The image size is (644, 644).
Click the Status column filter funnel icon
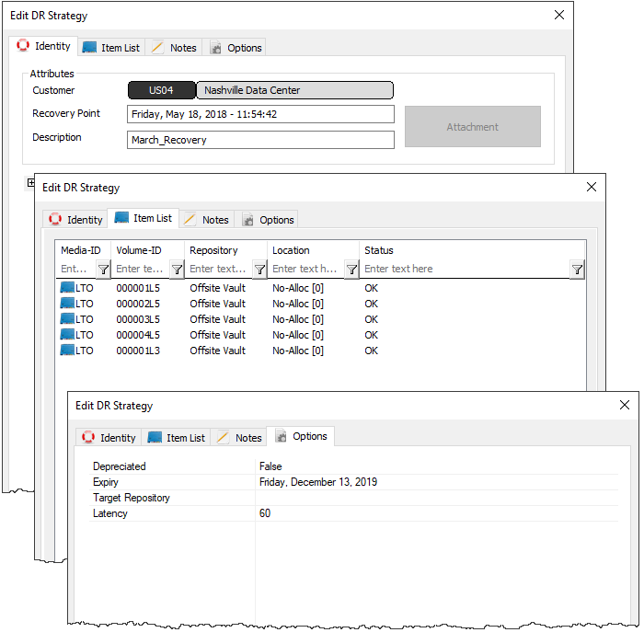[577, 270]
